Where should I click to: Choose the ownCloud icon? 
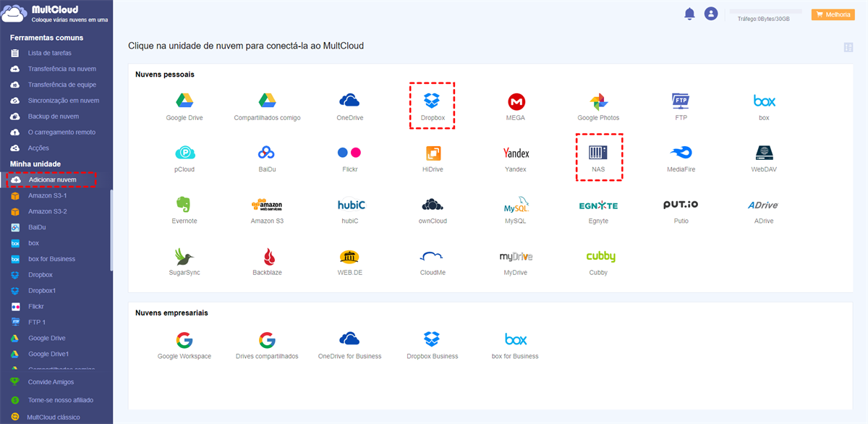pos(433,205)
